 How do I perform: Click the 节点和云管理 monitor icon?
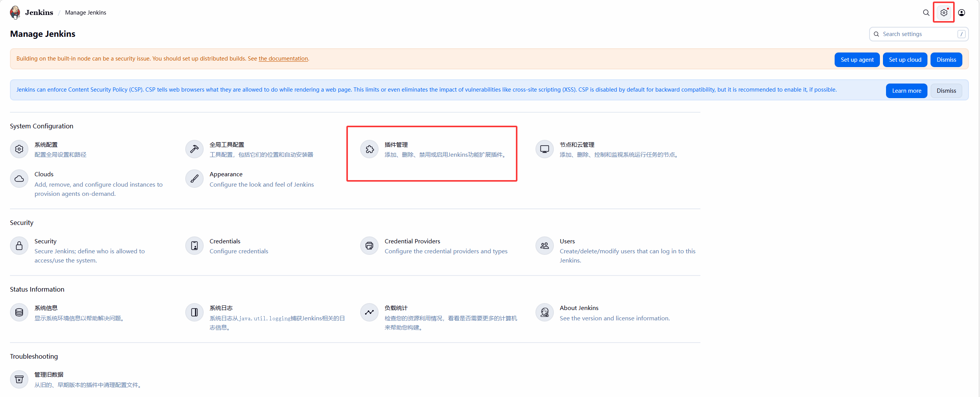tap(545, 149)
